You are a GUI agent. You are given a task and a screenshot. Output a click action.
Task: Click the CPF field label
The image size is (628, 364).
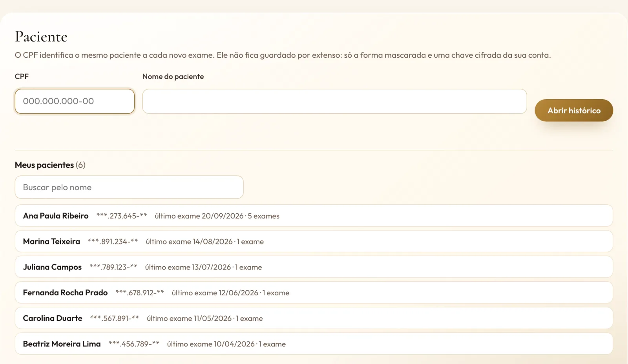tap(22, 76)
